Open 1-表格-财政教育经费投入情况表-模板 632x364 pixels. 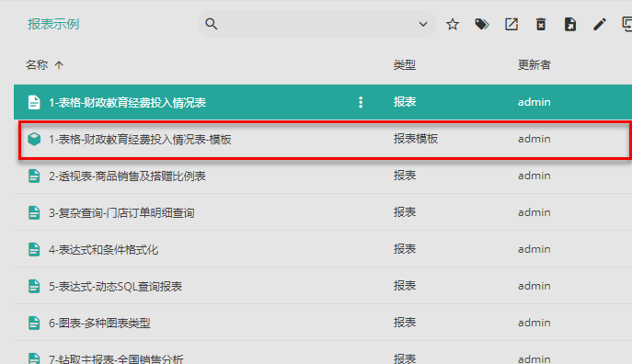pos(140,140)
